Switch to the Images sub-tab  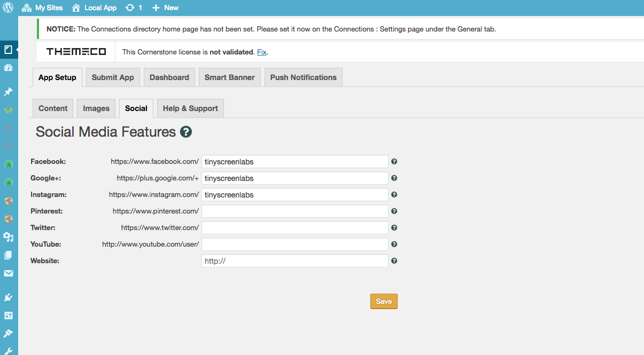point(96,108)
